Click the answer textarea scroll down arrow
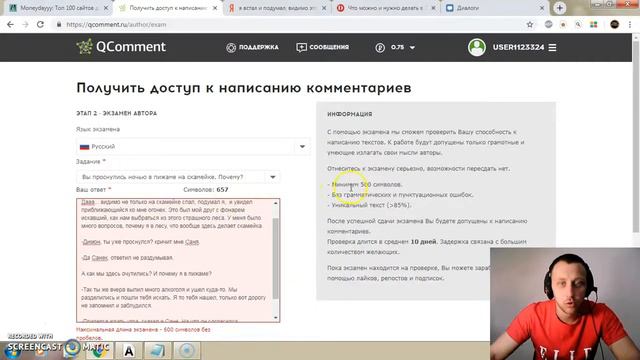 pyautogui.click(x=276, y=318)
